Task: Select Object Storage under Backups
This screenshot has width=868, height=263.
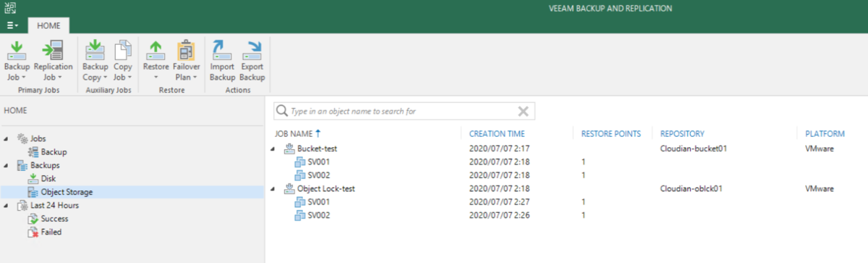Action: coord(67,192)
